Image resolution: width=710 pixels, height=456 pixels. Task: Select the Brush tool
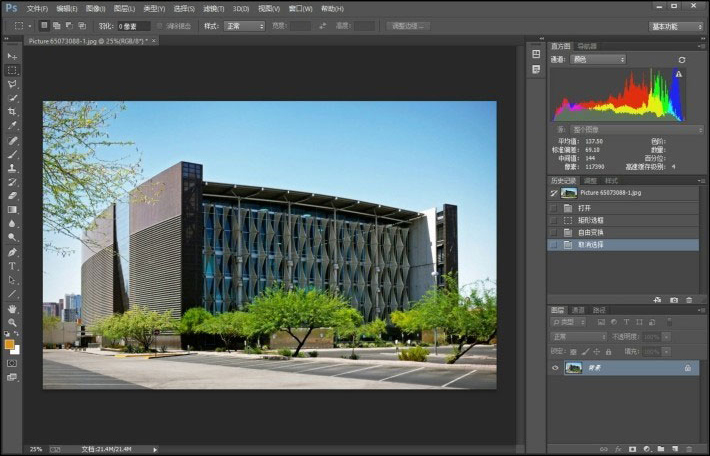tap(12, 154)
